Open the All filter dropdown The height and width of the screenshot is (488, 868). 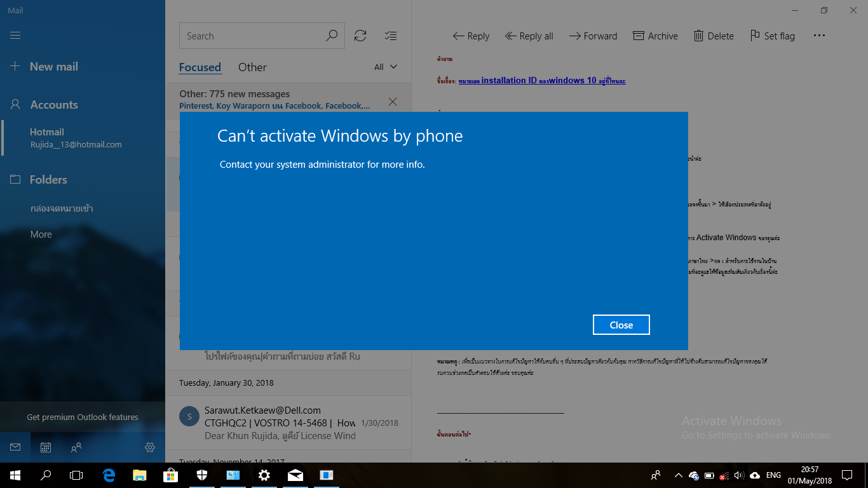[x=386, y=67]
